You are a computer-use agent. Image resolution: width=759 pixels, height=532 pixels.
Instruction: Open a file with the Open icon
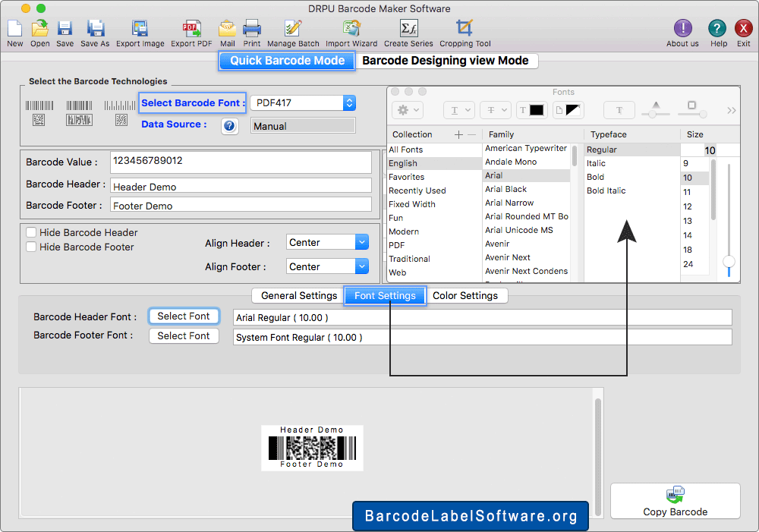pos(39,29)
